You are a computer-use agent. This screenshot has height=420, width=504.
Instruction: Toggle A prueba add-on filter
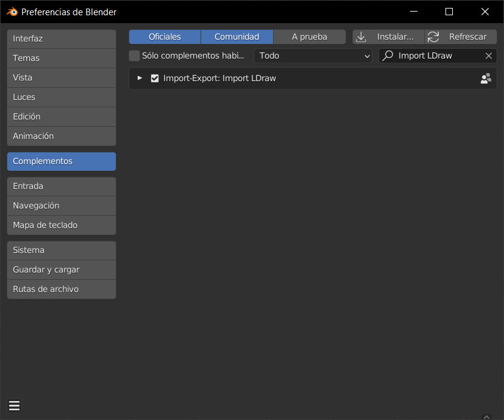[x=309, y=37]
